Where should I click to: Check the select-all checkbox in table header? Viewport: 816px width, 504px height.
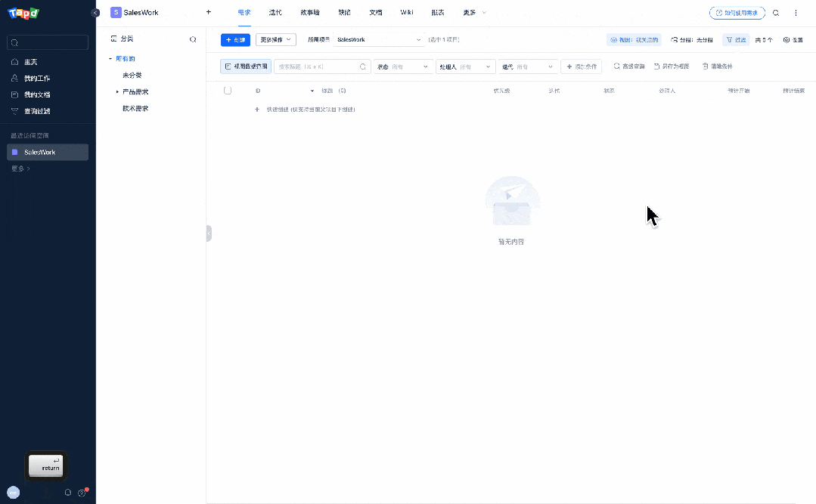228,91
